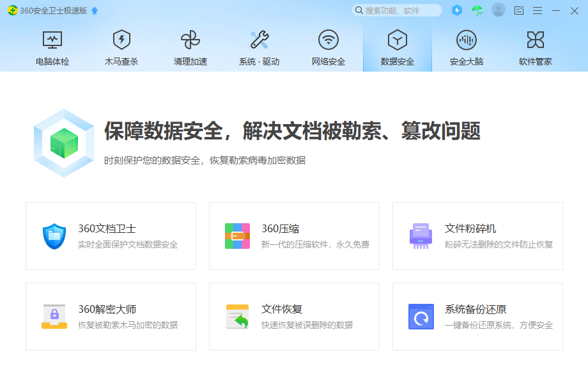Image resolution: width=588 pixels, height=371 pixels.
Task: Switch to the 木马查杀 tab label
Action: [121, 61]
